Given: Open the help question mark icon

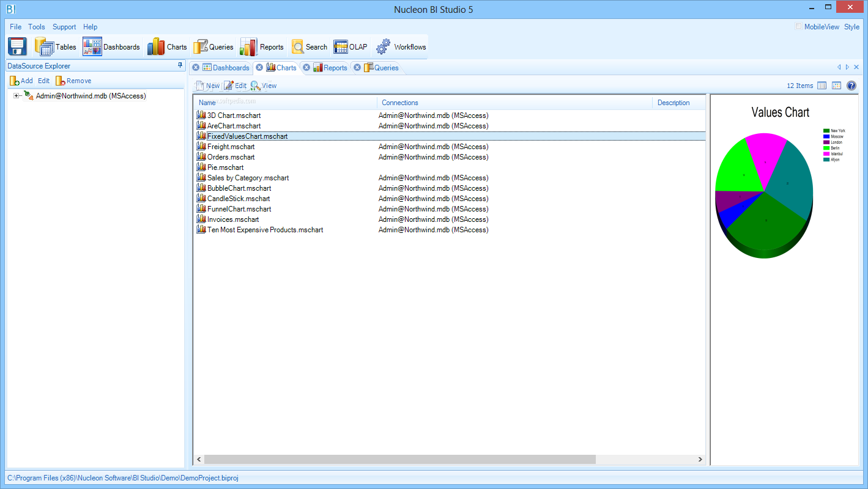Looking at the screenshot, I should (851, 86).
